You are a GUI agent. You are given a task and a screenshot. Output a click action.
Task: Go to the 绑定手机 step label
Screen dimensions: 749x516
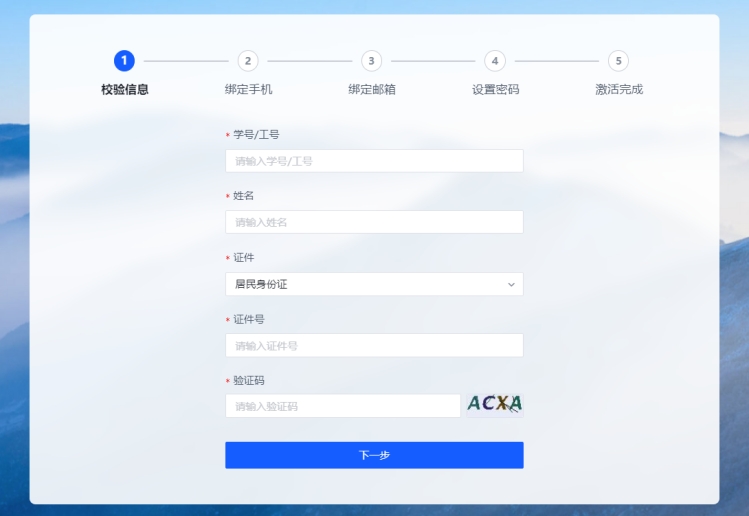tap(248, 89)
